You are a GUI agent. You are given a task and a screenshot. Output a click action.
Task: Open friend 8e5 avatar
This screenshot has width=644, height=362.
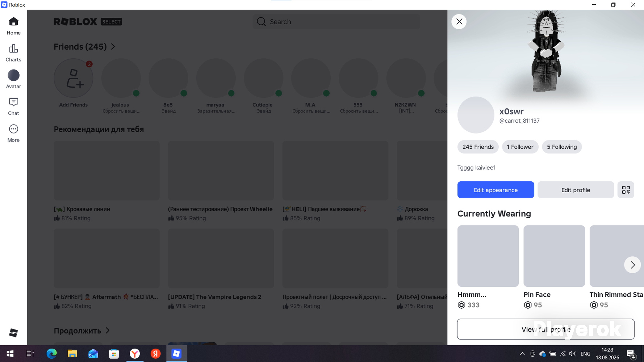pos(168,78)
